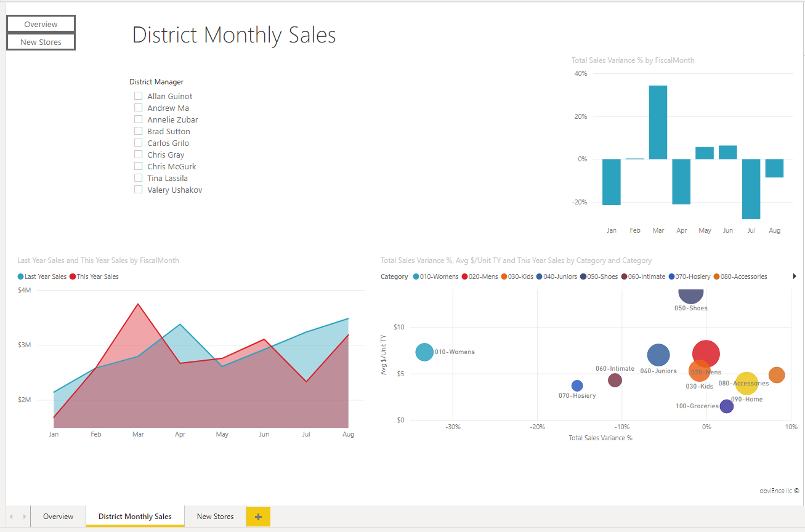Viewport: 805px width, 532px height.
Task: Select 030-Kids in the scatter legend
Action: click(x=518, y=276)
